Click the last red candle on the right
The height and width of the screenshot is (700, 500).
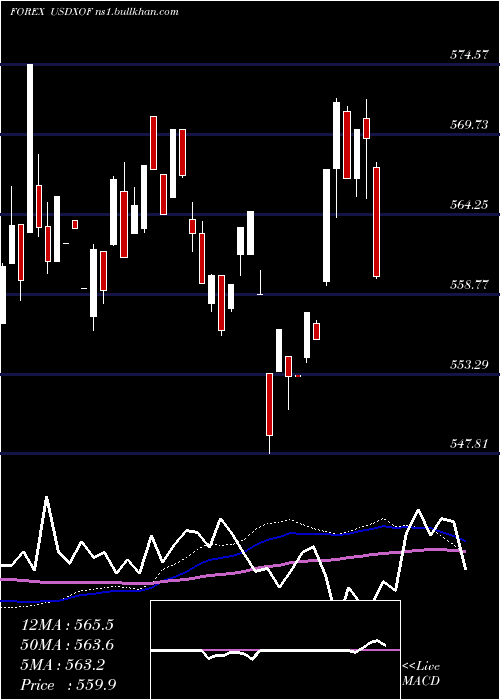376,222
